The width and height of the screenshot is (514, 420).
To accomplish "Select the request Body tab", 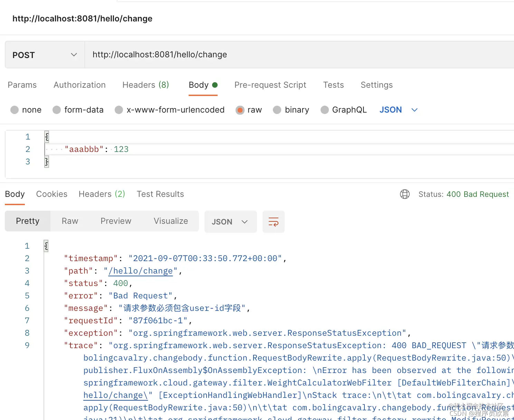I will coord(203,85).
